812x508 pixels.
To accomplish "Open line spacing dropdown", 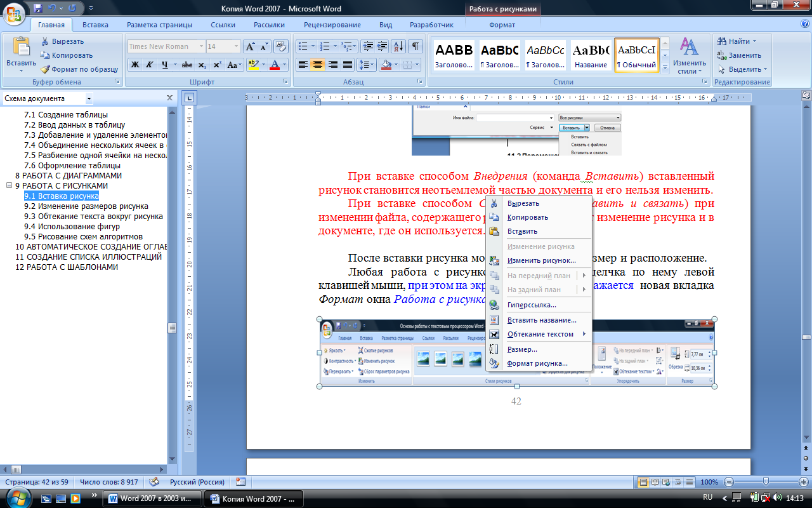I will tap(367, 65).
